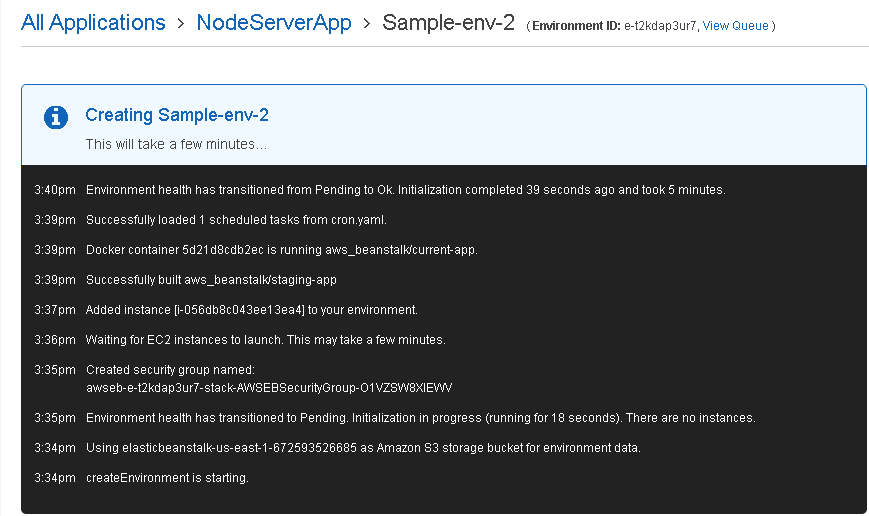Click the 3:40pm health transitioned to Ok event

[406, 190]
